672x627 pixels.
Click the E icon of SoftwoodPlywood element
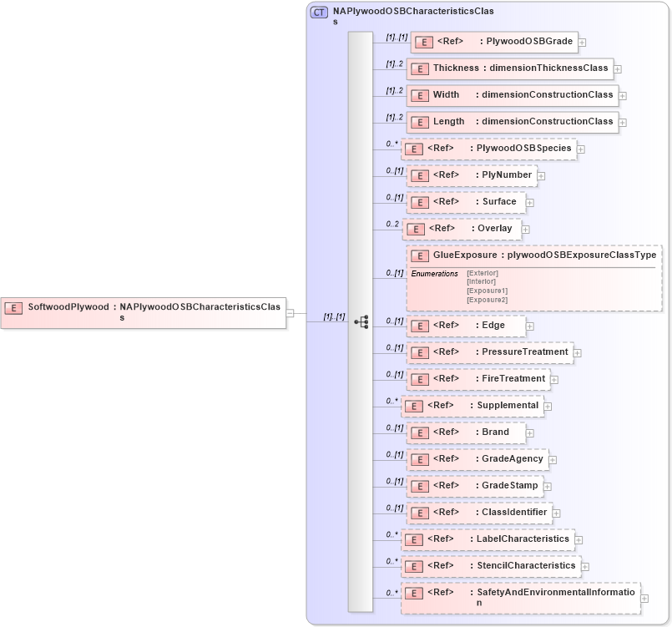[13, 307]
